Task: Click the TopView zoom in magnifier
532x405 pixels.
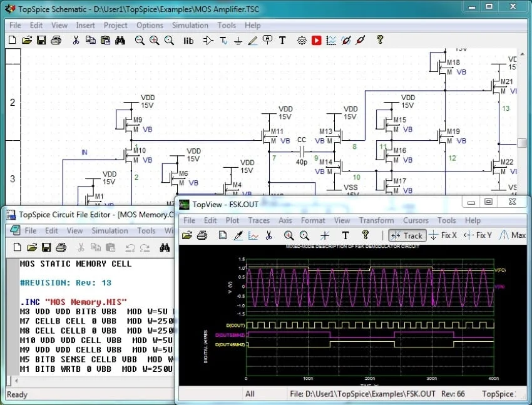Action: pos(289,235)
